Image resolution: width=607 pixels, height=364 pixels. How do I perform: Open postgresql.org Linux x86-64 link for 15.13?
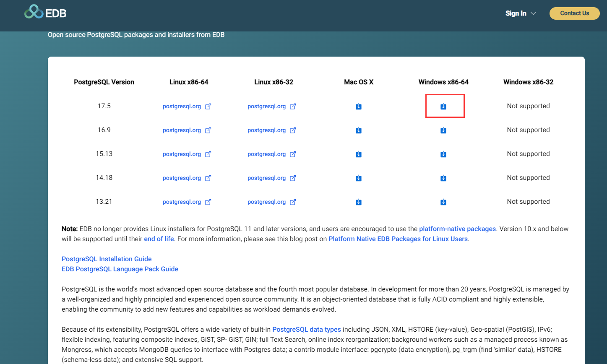pos(187,154)
